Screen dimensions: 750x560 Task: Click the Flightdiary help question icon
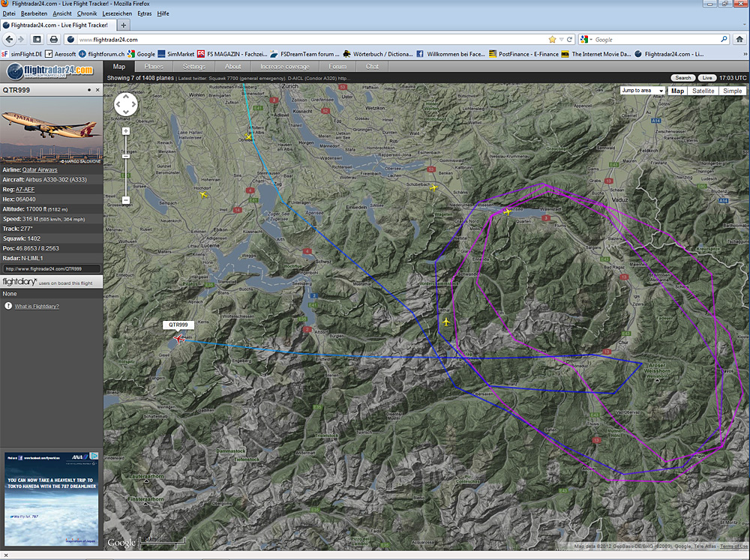(8, 306)
